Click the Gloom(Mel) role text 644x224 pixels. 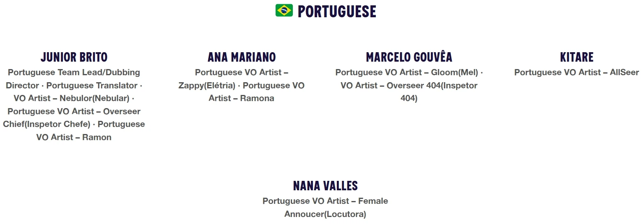pos(455,73)
